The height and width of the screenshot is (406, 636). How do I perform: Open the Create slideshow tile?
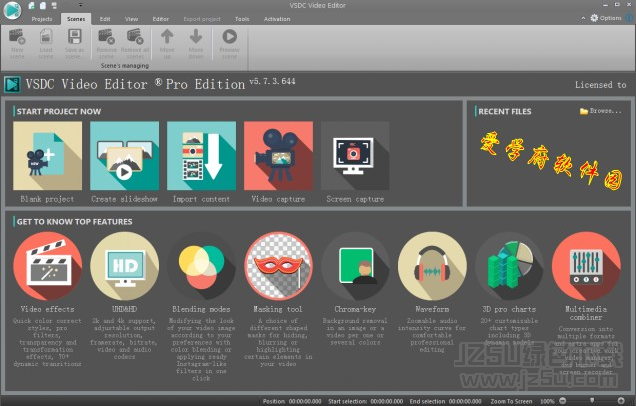[125, 156]
